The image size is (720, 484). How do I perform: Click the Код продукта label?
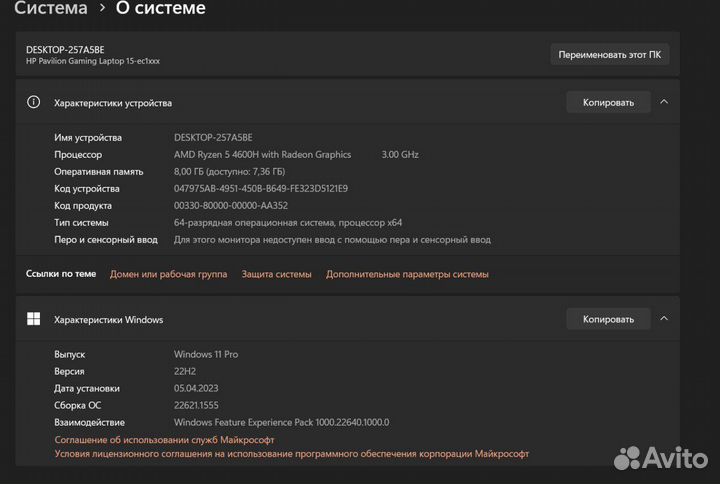[83, 206]
